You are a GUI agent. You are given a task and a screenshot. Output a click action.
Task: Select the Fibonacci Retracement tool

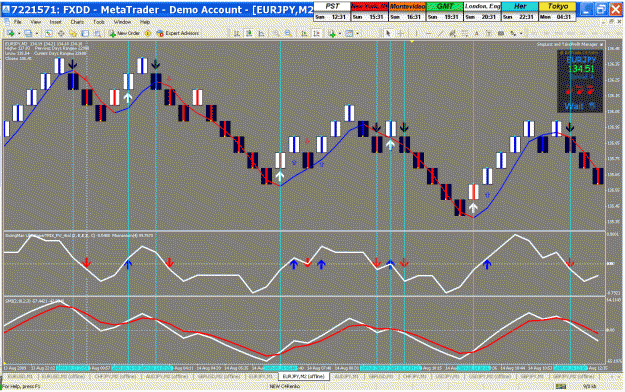tap(465, 33)
